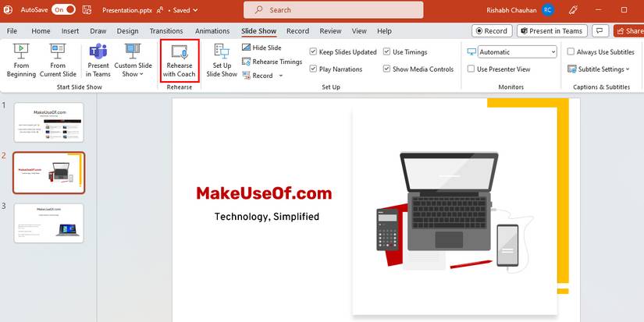
Task: Click the top-right Record button
Action: tap(492, 30)
